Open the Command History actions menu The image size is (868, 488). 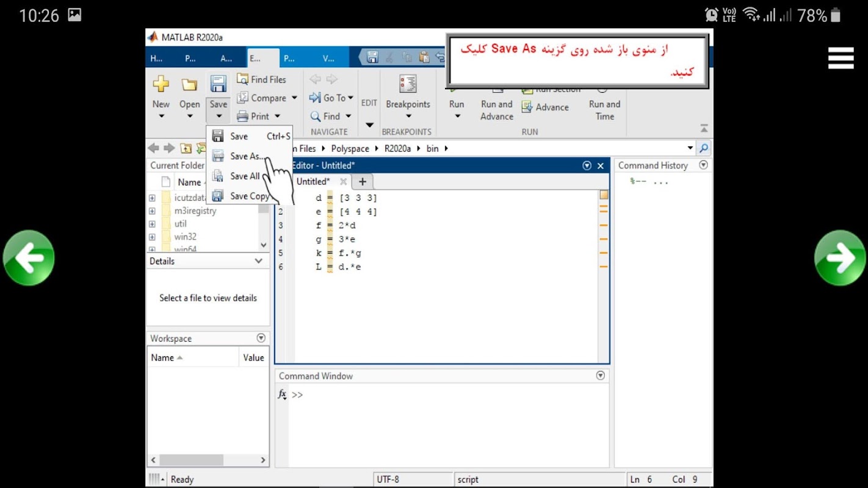point(703,165)
